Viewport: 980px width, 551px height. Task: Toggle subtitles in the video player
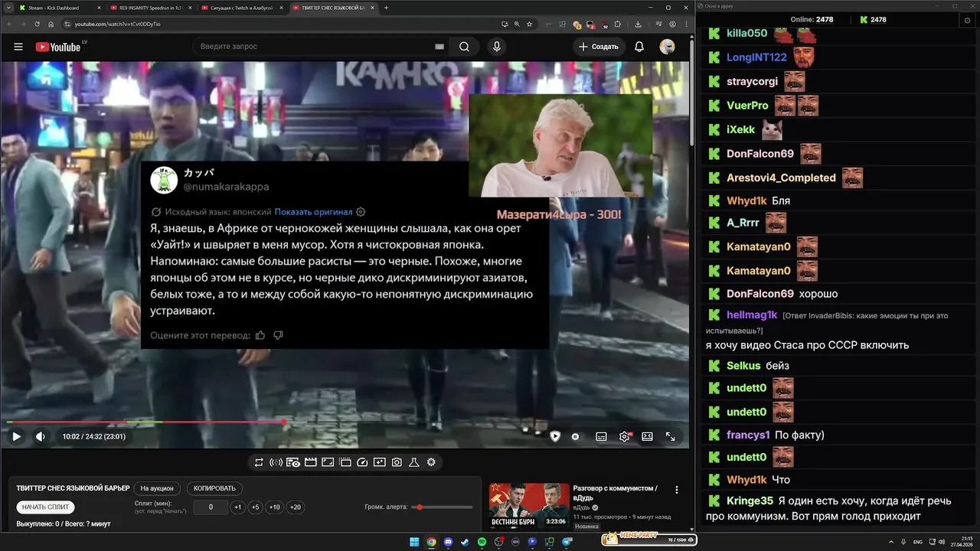pos(601,436)
